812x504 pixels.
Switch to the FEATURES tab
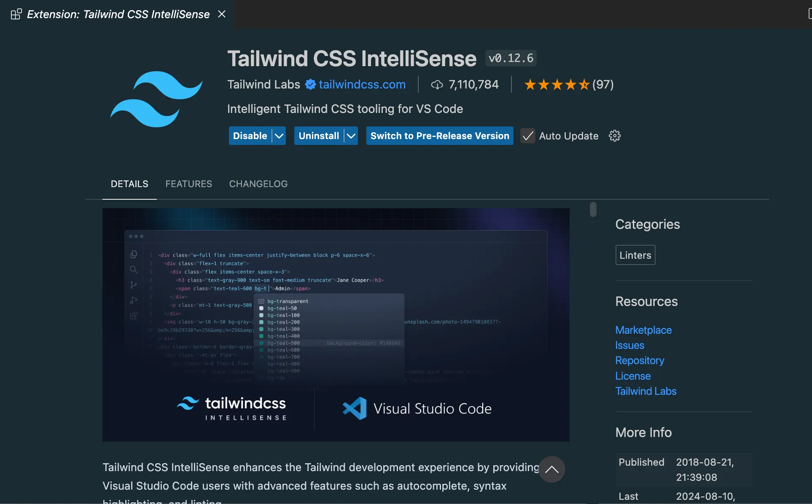[188, 184]
